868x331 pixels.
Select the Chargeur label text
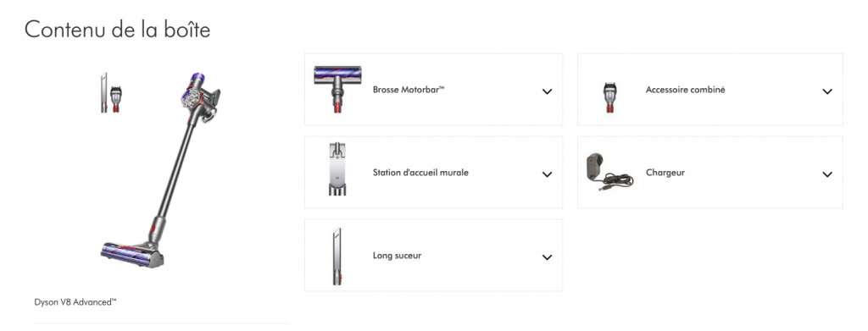pyautogui.click(x=665, y=173)
